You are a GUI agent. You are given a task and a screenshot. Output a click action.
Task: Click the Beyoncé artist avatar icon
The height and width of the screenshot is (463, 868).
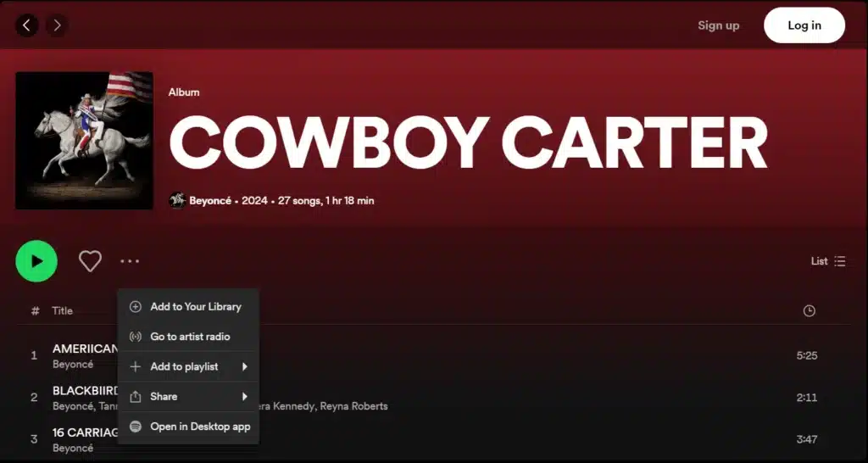click(177, 200)
